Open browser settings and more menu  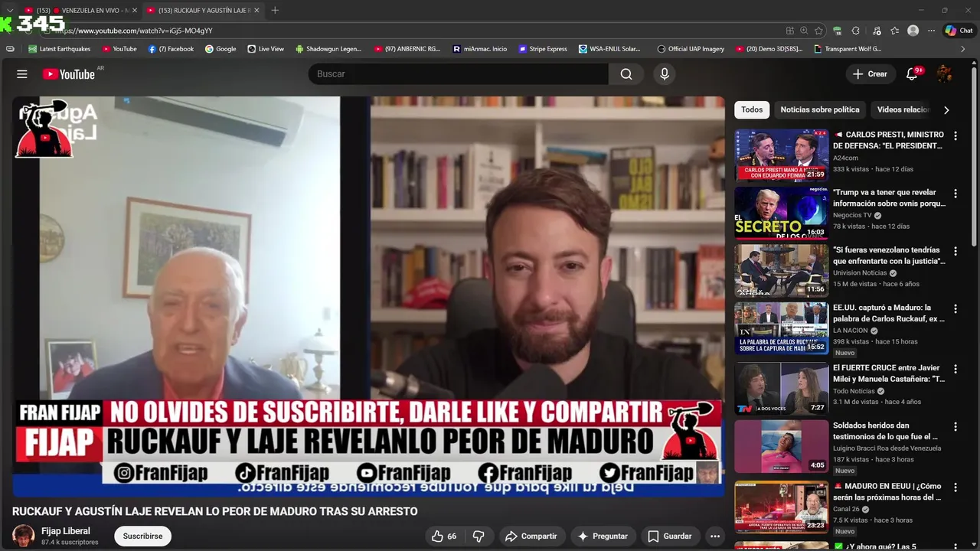pos(931,31)
